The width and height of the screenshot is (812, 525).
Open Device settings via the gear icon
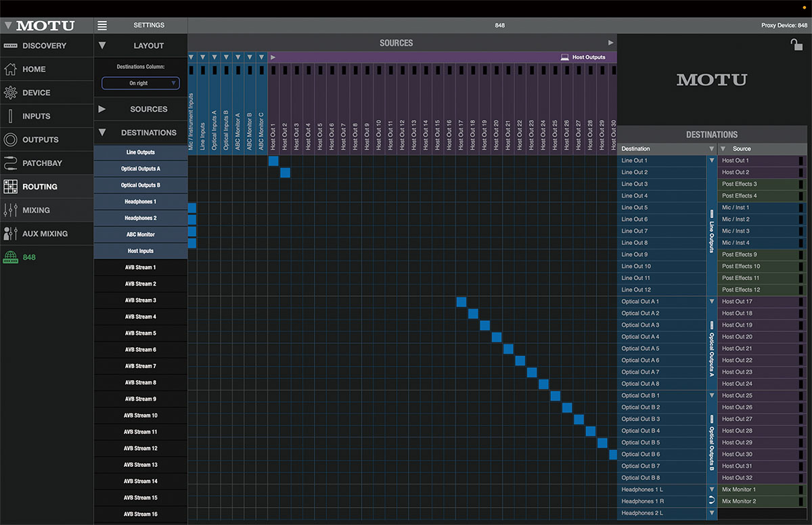click(x=10, y=93)
